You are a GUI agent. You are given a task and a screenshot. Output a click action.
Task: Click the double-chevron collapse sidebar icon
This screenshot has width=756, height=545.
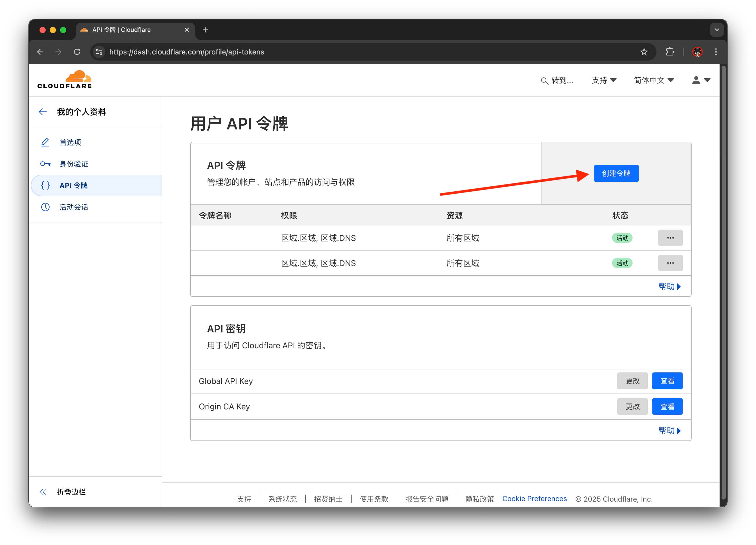pyautogui.click(x=43, y=492)
